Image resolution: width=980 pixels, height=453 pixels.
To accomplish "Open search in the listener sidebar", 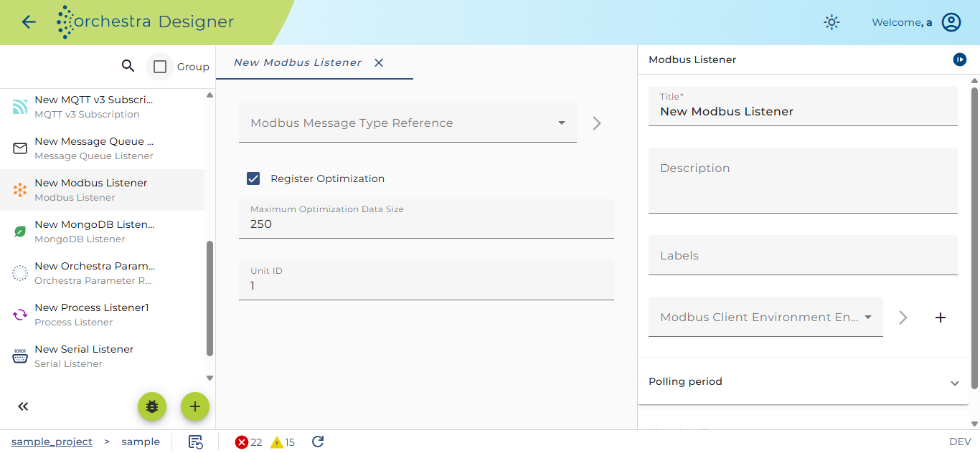I will point(128,66).
